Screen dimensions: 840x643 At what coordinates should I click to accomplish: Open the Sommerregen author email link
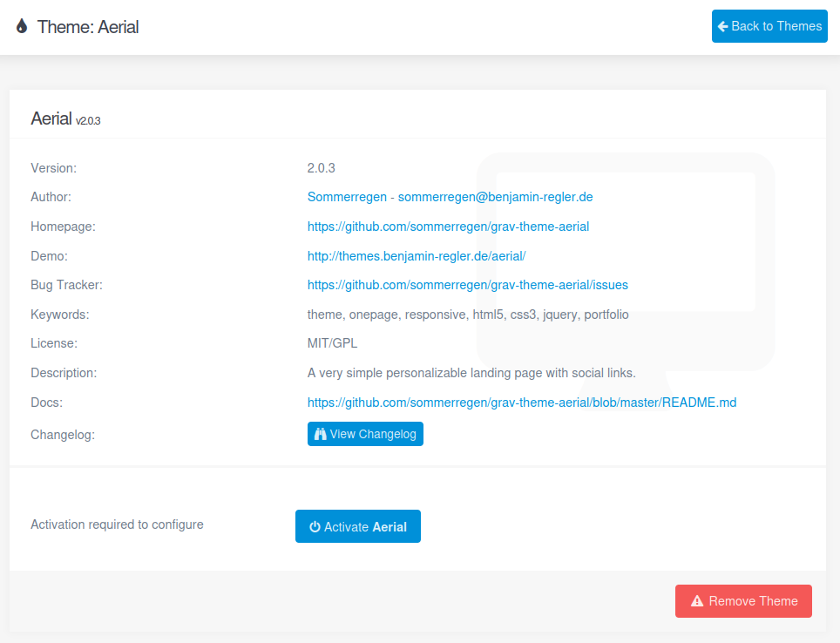click(x=450, y=197)
